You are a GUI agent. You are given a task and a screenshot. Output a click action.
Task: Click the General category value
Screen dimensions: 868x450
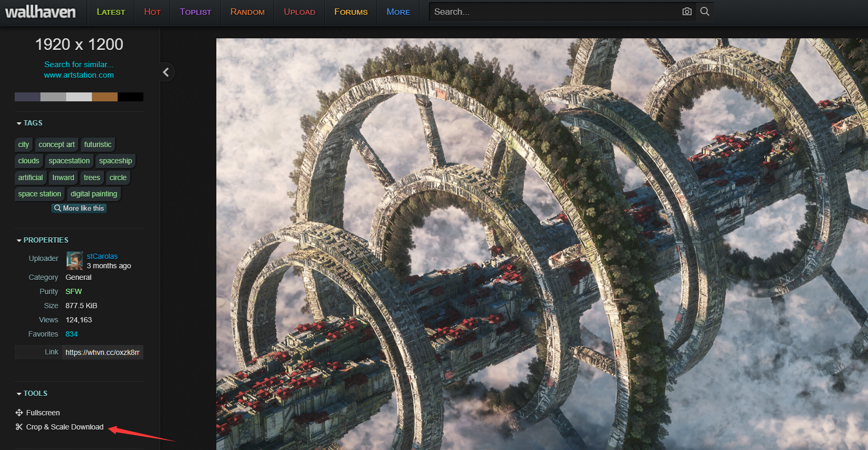[x=78, y=277]
